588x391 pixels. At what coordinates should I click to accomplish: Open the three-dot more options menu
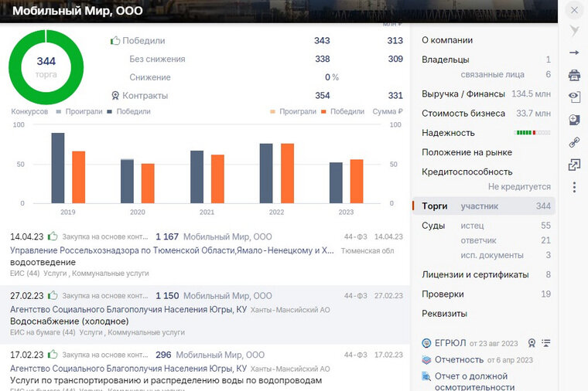point(574,187)
